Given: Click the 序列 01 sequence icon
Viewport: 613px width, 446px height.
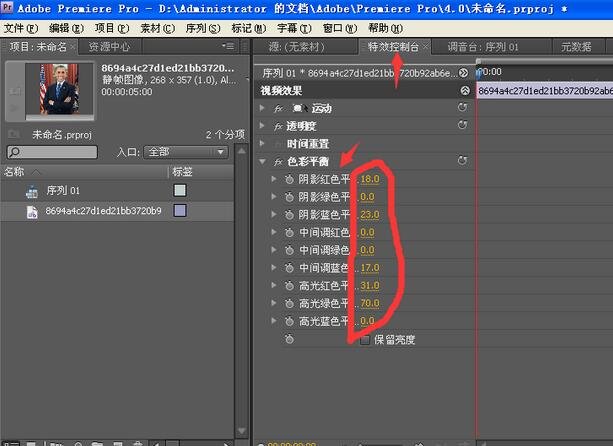Looking at the screenshot, I should click(32, 192).
